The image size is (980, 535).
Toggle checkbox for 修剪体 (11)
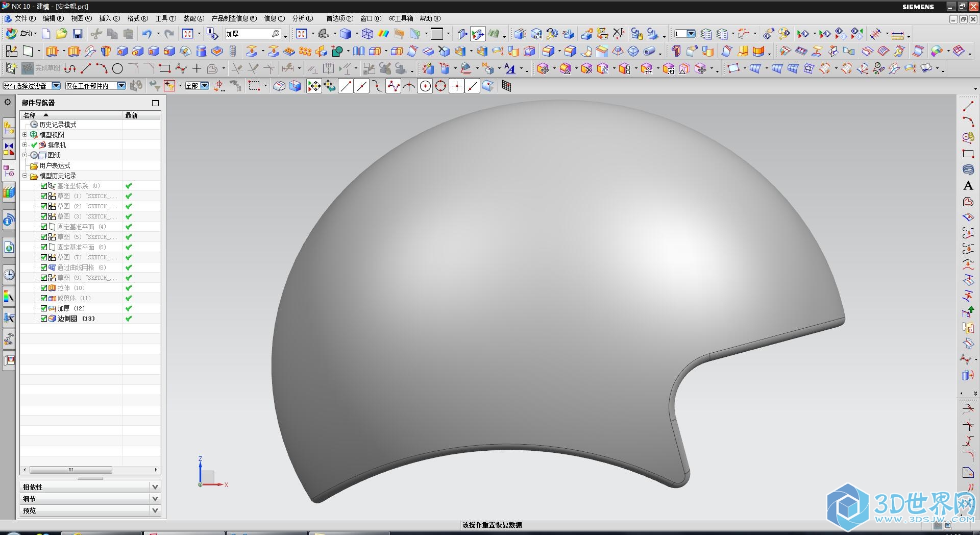coord(44,298)
